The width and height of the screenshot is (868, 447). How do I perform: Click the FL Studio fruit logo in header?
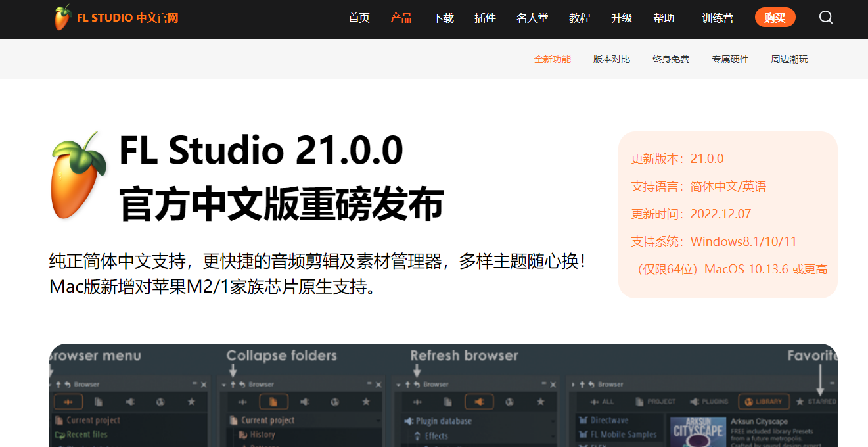[62, 18]
